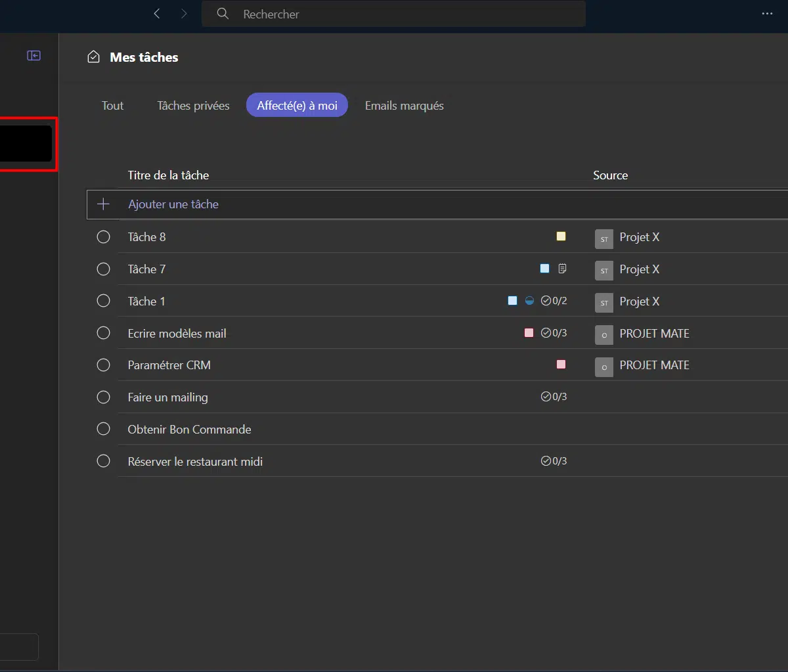Mark Tâche 8 as complete

tap(103, 237)
